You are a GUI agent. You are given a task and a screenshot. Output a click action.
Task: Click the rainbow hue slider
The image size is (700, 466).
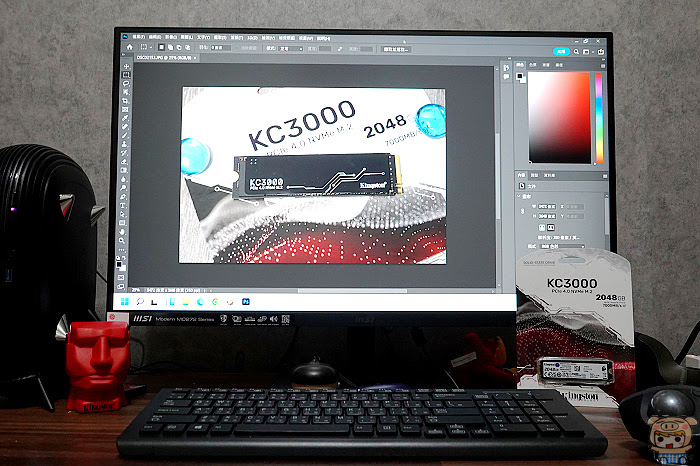pyautogui.click(x=599, y=118)
